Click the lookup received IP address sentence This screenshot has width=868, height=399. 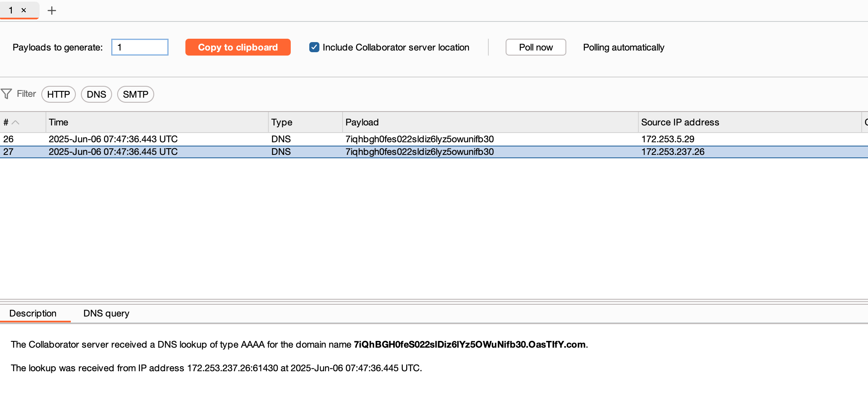tap(217, 368)
